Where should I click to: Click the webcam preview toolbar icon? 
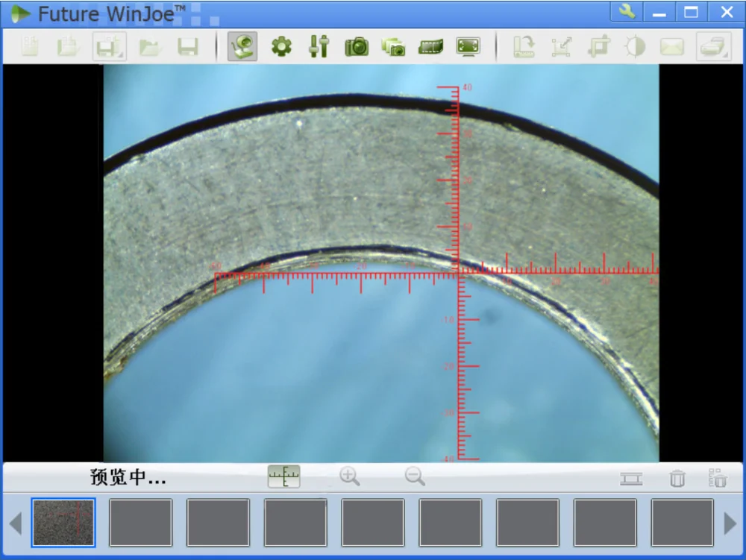point(242,46)
